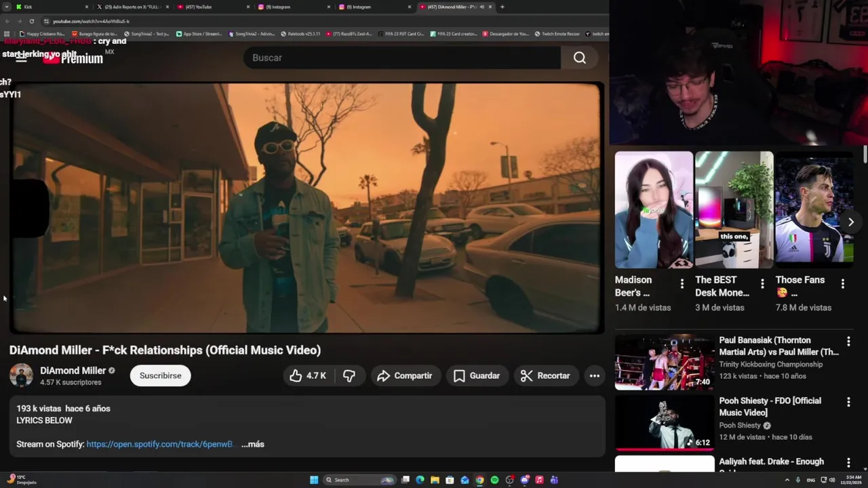Open options for Pooh Shiesty FDO video

[848, 402]
